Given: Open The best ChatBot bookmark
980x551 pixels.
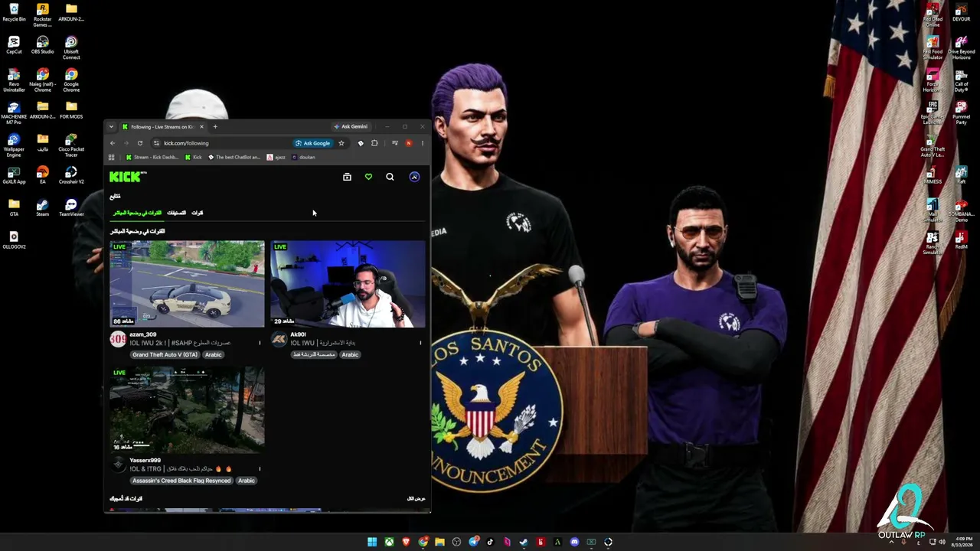Looking at the screenshot, I should pos(234,158).
